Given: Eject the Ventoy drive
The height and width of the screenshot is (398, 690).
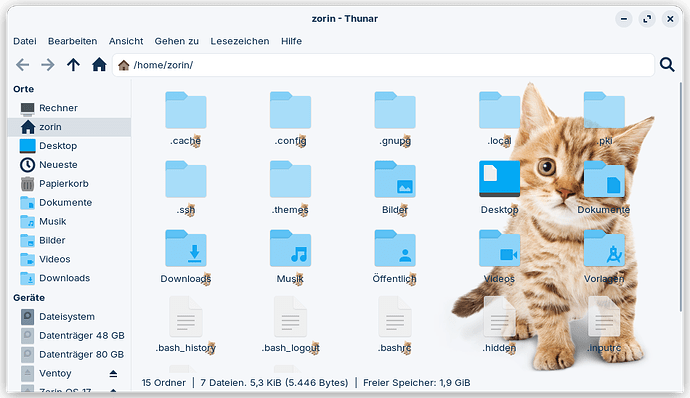Looking at the screenshot, I should pos(113,373).
